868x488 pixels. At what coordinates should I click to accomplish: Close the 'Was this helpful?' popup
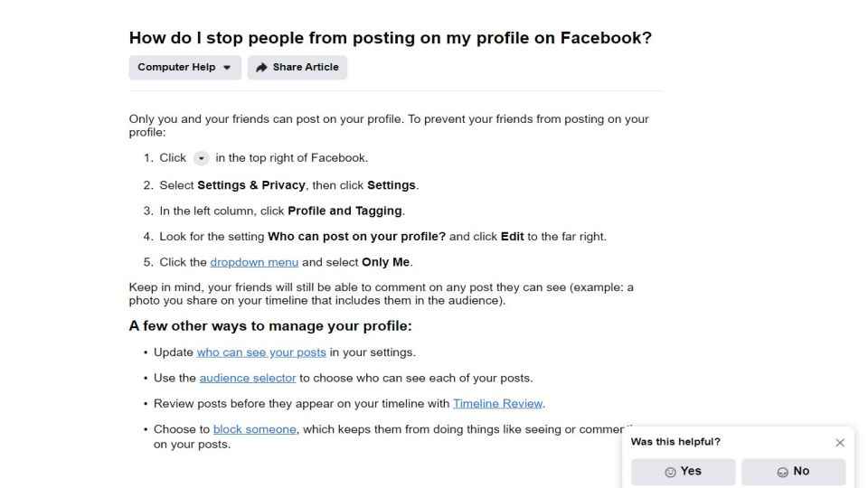840,443
